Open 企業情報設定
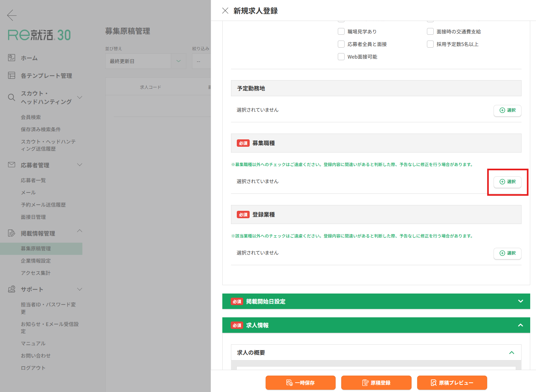The height and width of the screenshot is (392, 536). [36, 261]
